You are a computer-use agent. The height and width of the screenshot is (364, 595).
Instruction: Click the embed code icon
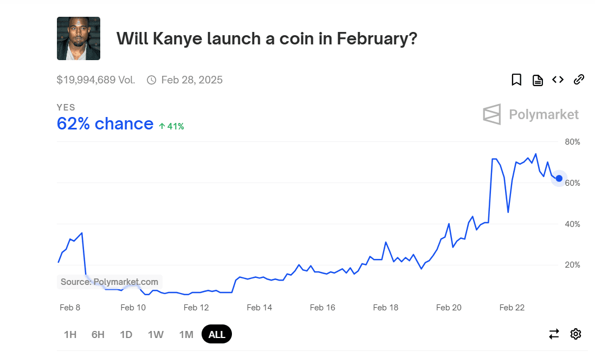[558, 80]
